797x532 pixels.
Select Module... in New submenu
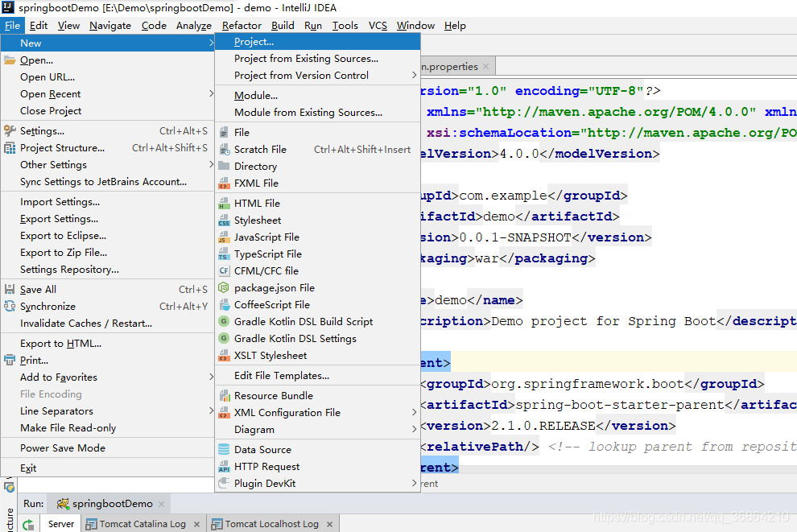point(317,96)
